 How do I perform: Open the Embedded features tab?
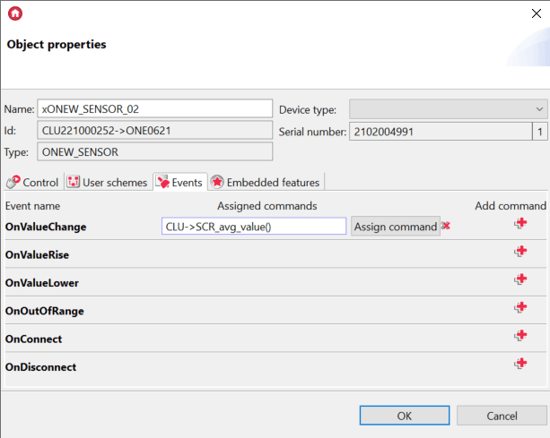266,182
